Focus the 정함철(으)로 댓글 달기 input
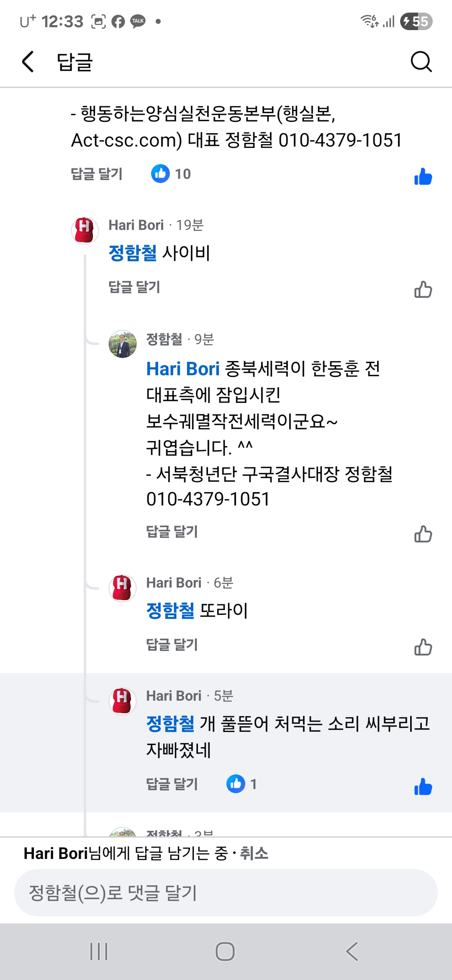The height and width of the screenshot is (980, 452). (226, 892)
